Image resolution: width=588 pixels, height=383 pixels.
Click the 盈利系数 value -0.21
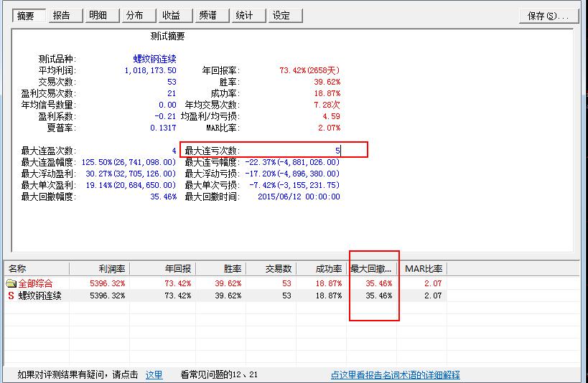point(165,116)
